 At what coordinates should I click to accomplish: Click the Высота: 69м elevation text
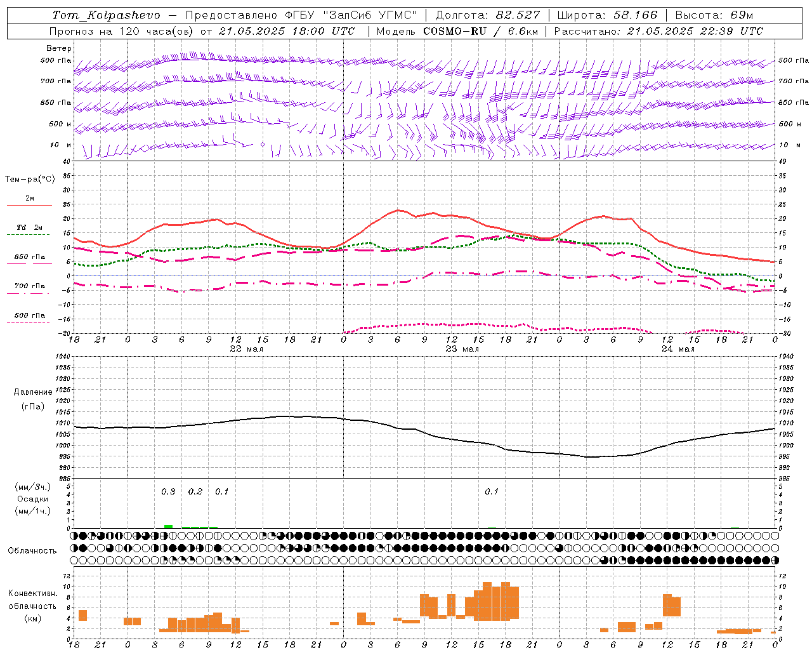click(714, 15)
